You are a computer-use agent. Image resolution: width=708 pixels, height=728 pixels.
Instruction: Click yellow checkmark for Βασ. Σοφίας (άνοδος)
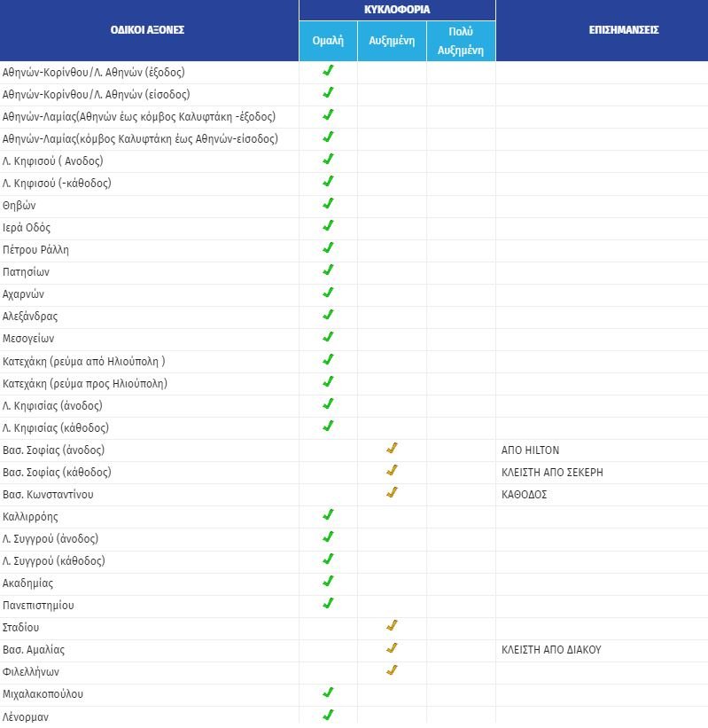[x=392, y=448]
